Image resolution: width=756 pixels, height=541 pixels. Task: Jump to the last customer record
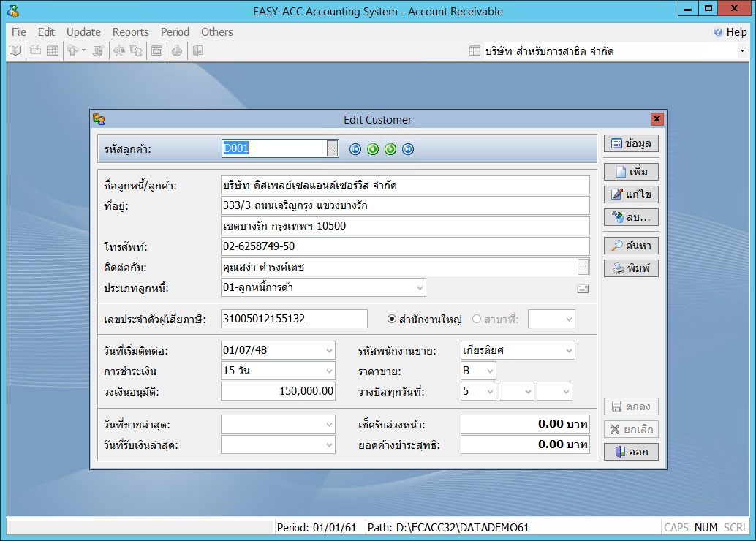coord(408,149)
